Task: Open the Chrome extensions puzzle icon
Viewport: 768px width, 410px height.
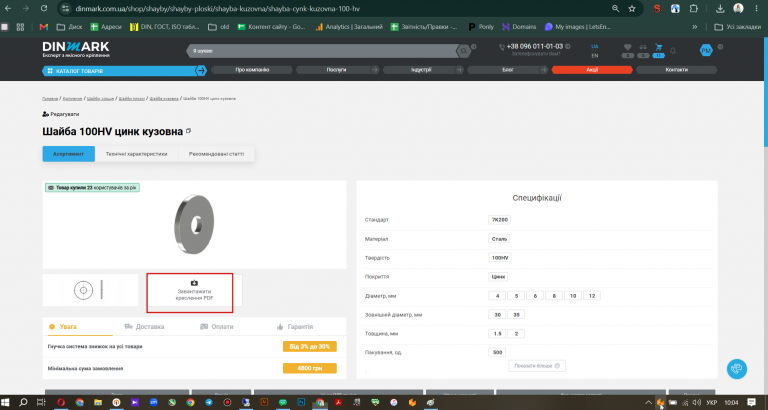Action: 694,8
